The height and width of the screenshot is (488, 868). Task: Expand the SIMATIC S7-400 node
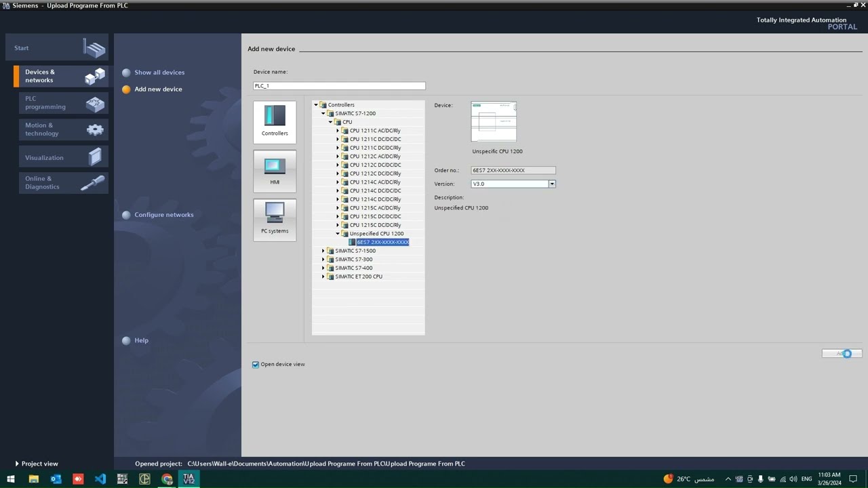(x=323, y=268)
